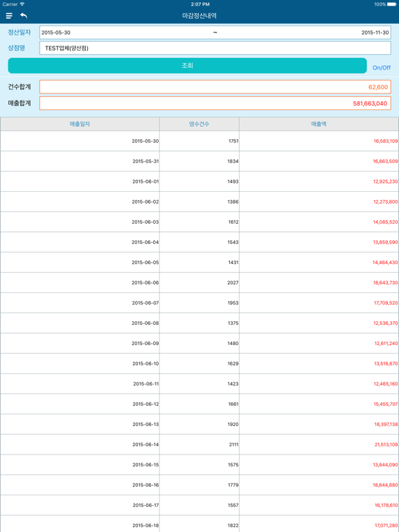The image size is (399, 532).
Task: Select start date 2015-05-30 field
Action: tap(56, 33)
